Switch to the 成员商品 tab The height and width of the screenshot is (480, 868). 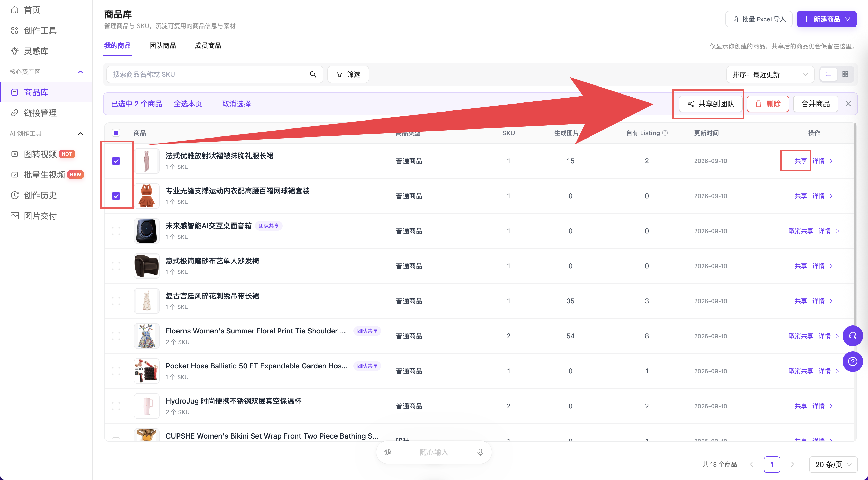tap(208, 46)
